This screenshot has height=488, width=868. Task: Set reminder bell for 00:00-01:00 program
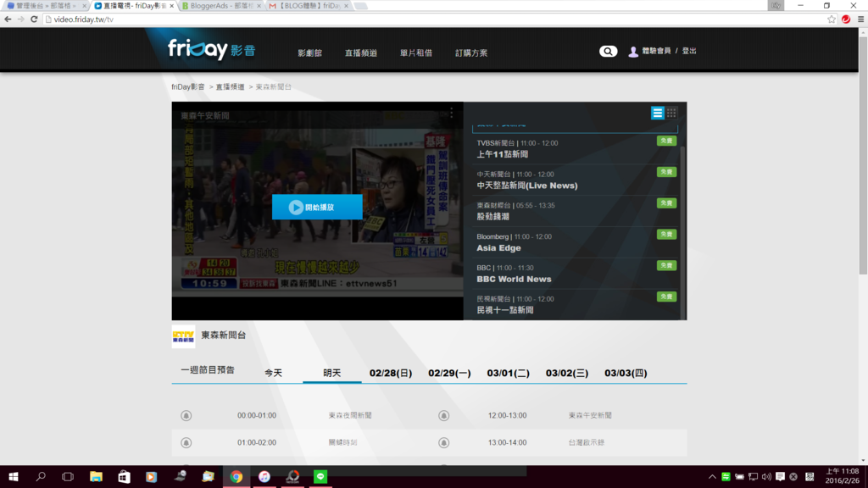pyautogui.click(x=186, y=415)
